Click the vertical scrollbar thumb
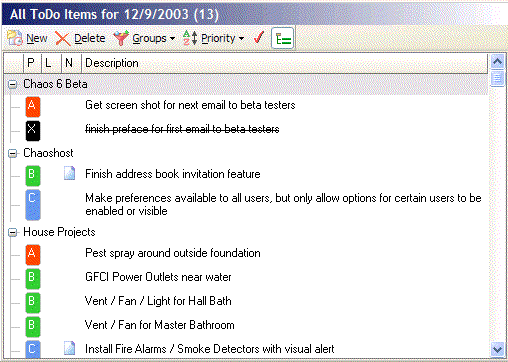 coord(497,78)
